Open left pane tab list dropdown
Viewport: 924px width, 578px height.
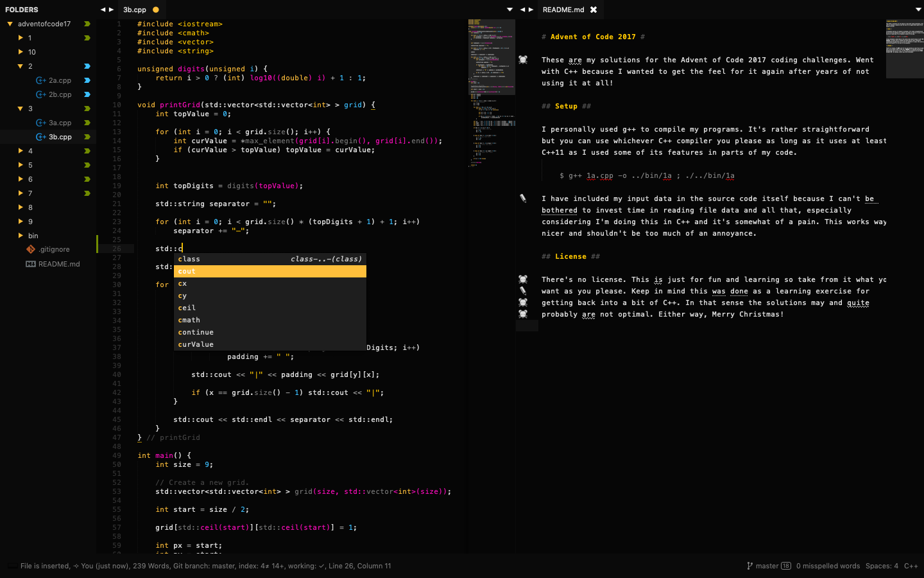point(509,10)
